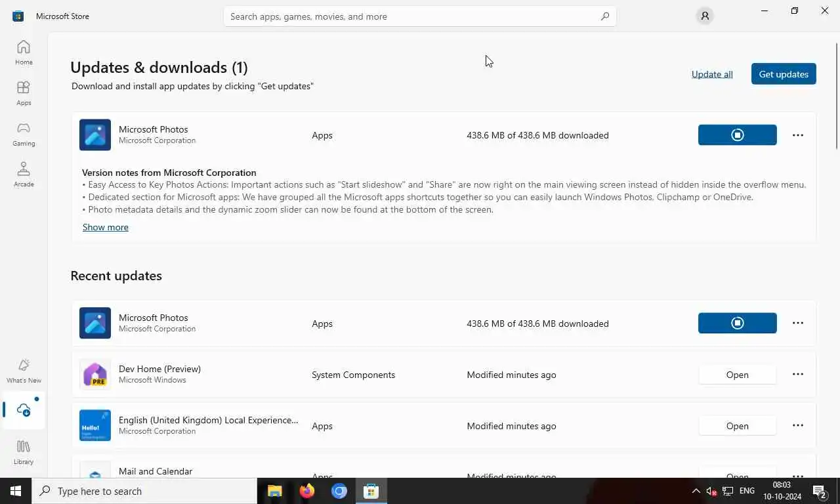Launch Chrome from the taskbar
The height and width of the screenshot is (504, 840).
[339, 491]
